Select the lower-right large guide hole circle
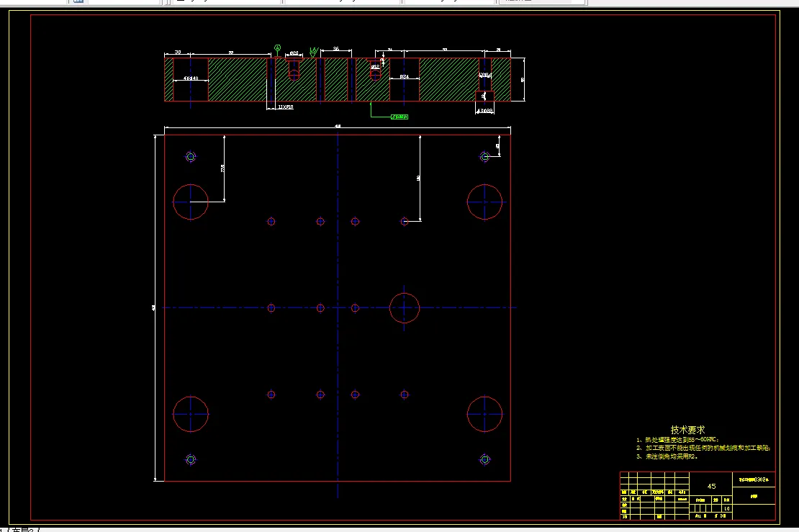Viewport: 799px width, 532px height. click(x=484, y=414)
